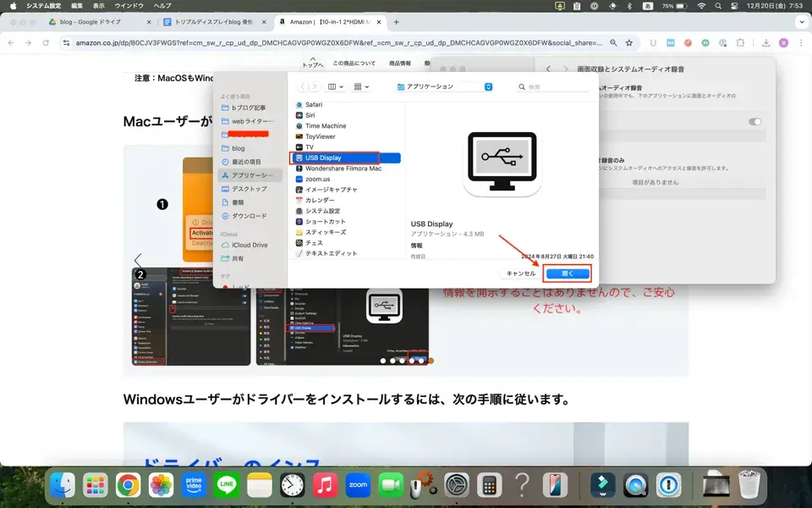Launch Prime Video from the Dock
Image resolution: width=812 pixels, height=508 pixels.
[x=194, y=486]
